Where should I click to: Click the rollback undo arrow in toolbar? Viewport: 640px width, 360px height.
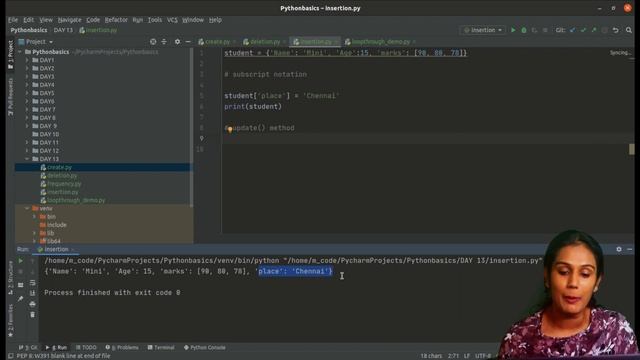point(616,30)
